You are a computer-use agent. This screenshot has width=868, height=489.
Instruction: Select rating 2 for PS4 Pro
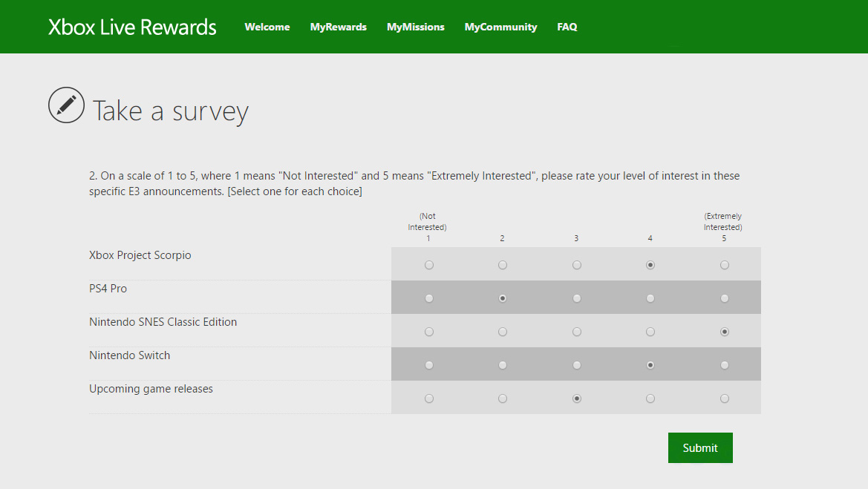tap(503, 299)
